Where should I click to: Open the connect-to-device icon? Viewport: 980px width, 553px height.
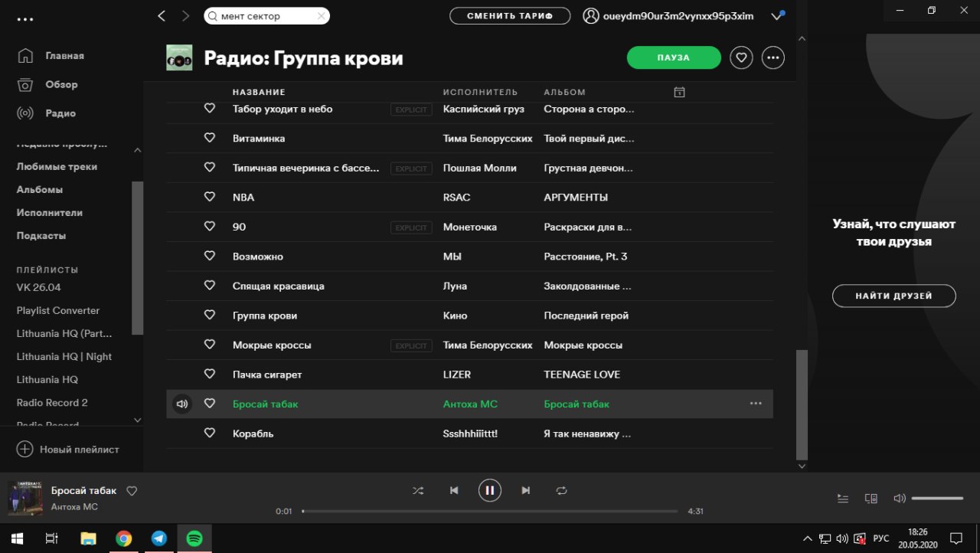(x=871, y=498)
